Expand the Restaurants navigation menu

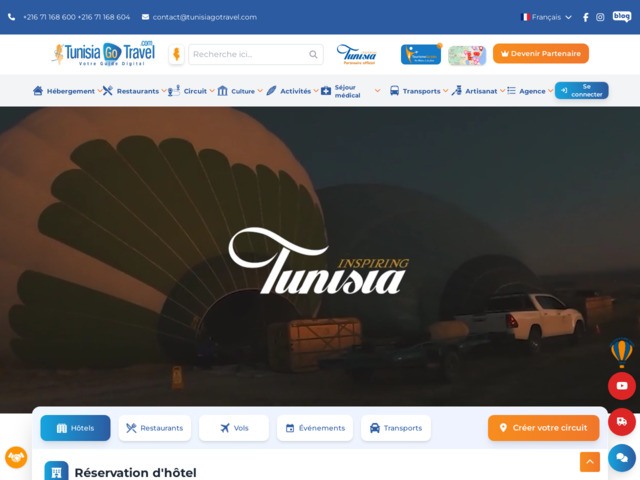pyautogui.click(x=134, y=91)
